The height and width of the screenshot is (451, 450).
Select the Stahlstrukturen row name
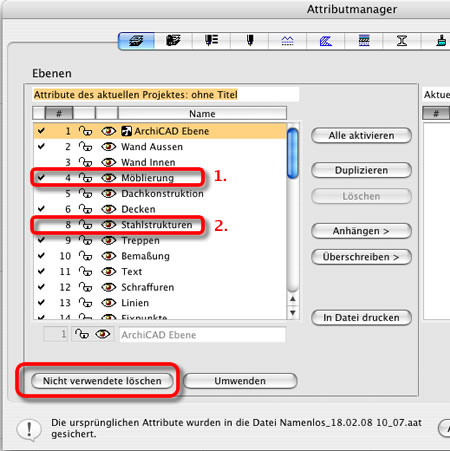[157, 225]
